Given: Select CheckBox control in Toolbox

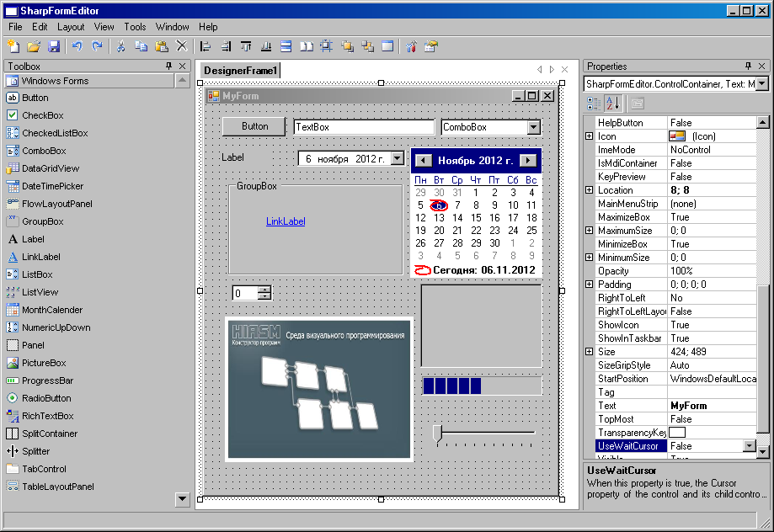Looking at the screenshot, I should click(x=42, y=115).
